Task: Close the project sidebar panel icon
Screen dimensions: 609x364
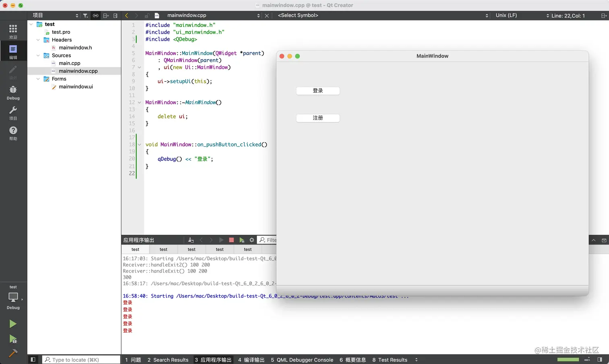Action: pos(115,16)
